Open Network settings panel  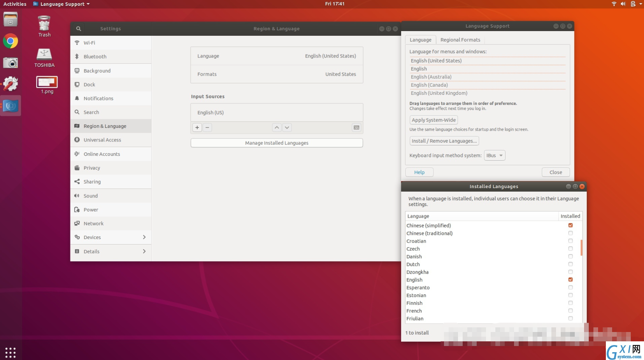[x=111, y=224]
